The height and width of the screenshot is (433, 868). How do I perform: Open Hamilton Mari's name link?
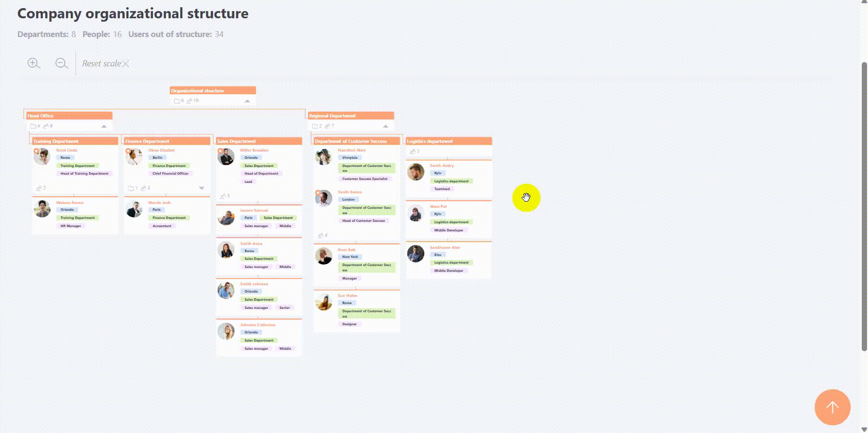coord(351,150)
